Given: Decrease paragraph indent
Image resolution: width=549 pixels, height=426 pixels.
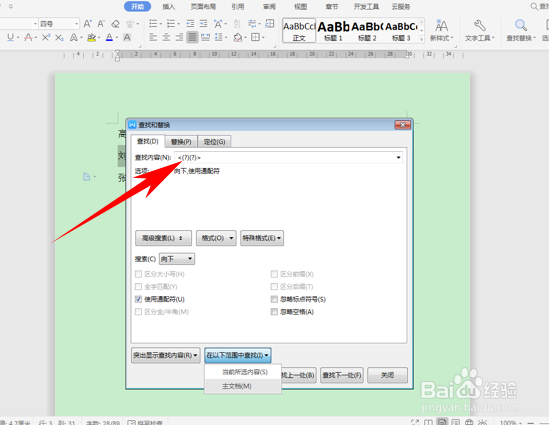Looking at the screenshot, I should [x=190, y=24].
